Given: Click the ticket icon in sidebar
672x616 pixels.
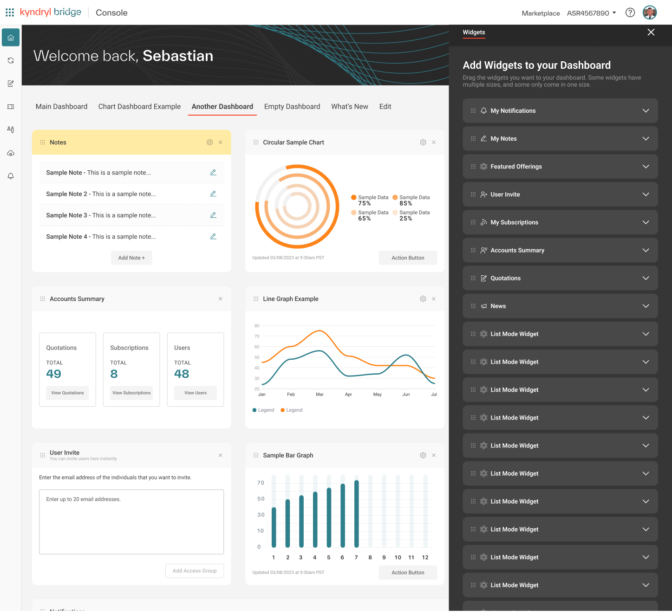Looking at the screenshot, I should point(11,107).
